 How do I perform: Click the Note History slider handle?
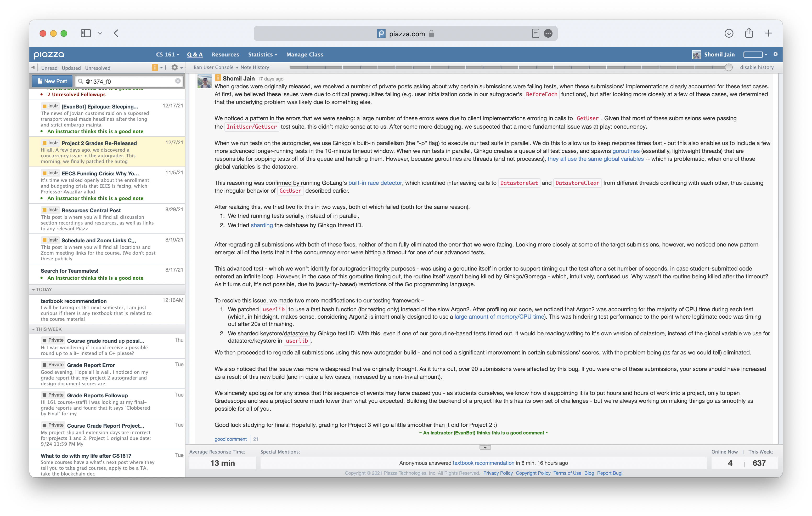click(x=729, y=67)
